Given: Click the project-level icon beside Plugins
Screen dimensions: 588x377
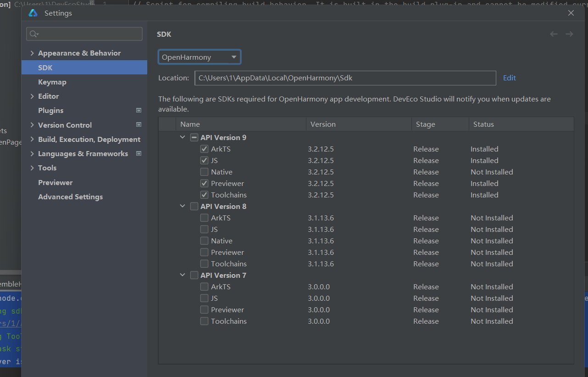Looking at the screenshot, I should point(139,110).
